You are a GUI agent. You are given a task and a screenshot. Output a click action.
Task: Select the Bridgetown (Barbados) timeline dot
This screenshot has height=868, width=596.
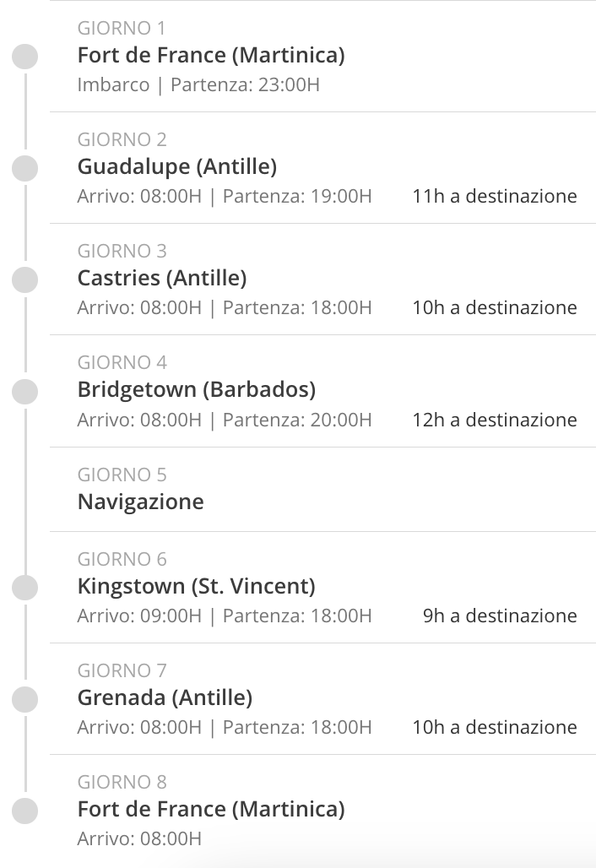[x=25, y=391]
